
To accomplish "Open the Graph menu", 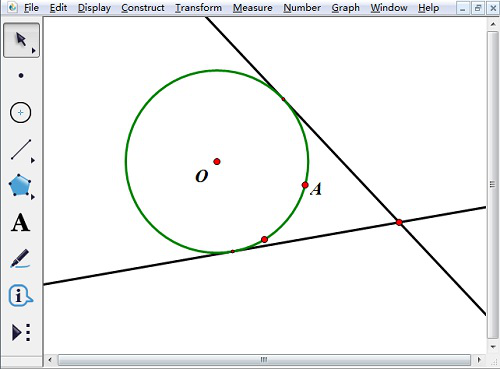I will (x=346, y=8).
